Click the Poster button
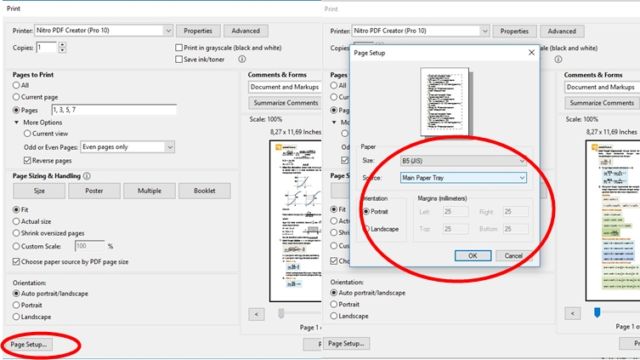This screenshot has height=360, width=640. coord(94,191)
